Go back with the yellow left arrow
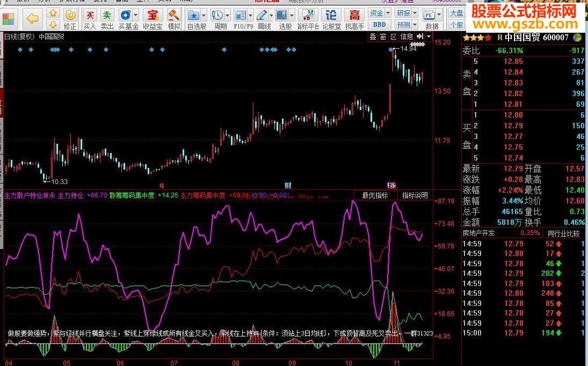Viewport: 588px width, 366px height. (33, 18)
